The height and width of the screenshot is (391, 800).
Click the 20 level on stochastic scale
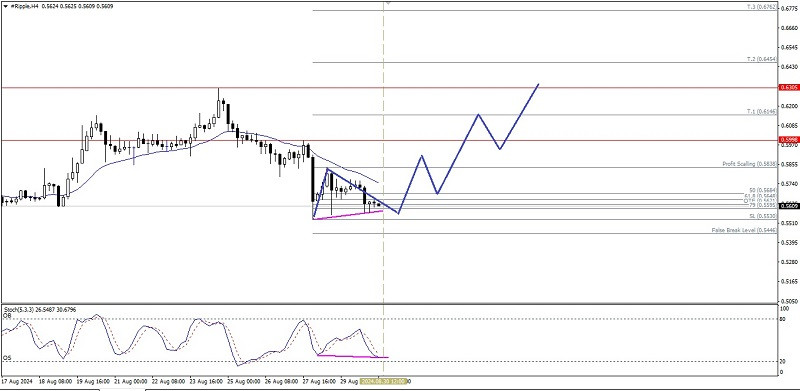click(783, 361)
